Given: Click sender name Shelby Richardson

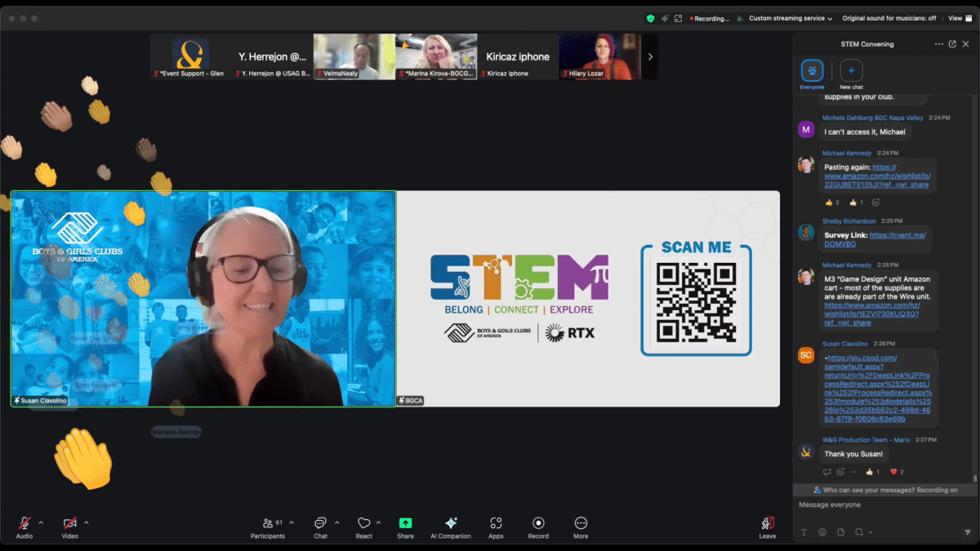Looking at the screenshot, I should 849,221.
